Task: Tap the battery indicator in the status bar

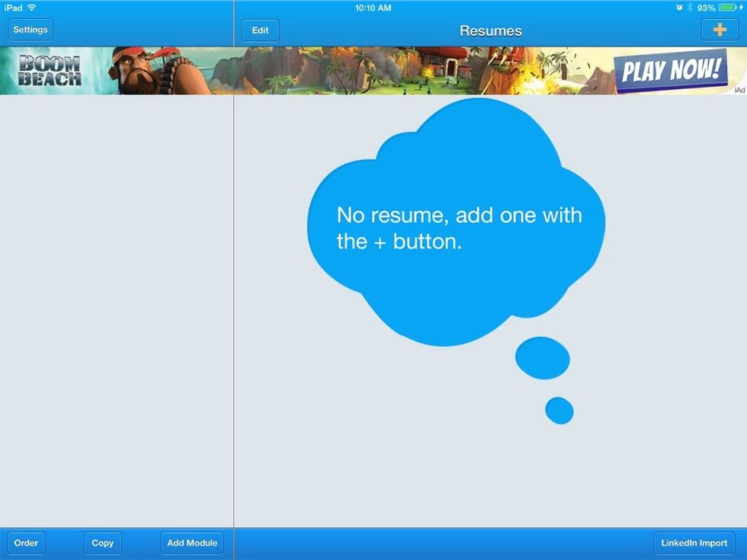Action: pos(727,8)
